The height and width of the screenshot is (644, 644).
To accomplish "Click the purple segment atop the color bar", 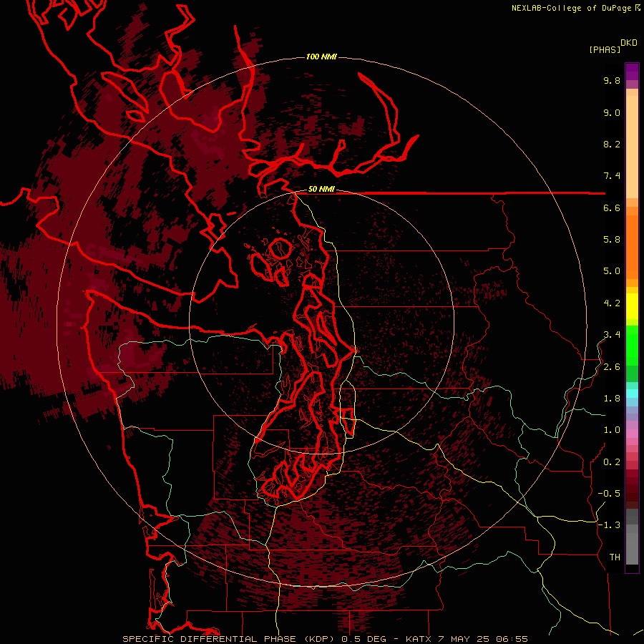I will pyautogui.click(x=632, y=72).
